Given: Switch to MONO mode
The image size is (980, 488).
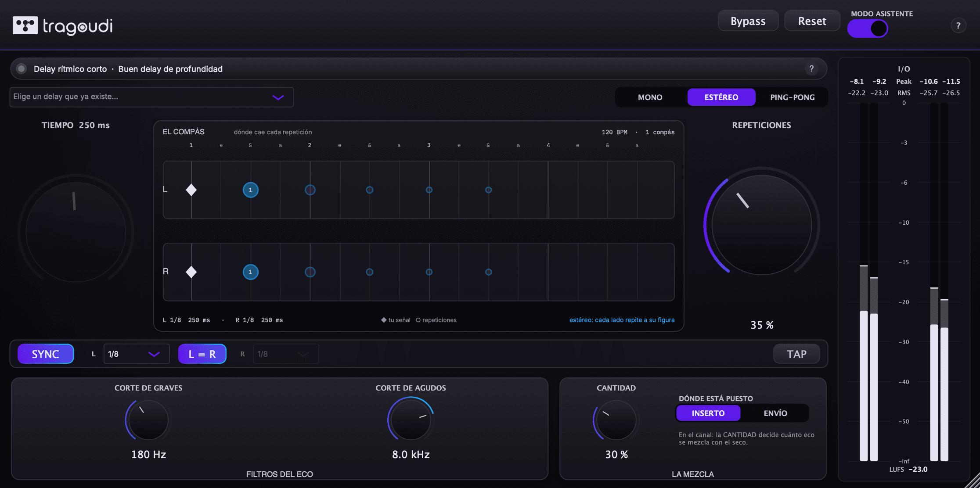Looking at the screenshot, I should click(650, 97).
